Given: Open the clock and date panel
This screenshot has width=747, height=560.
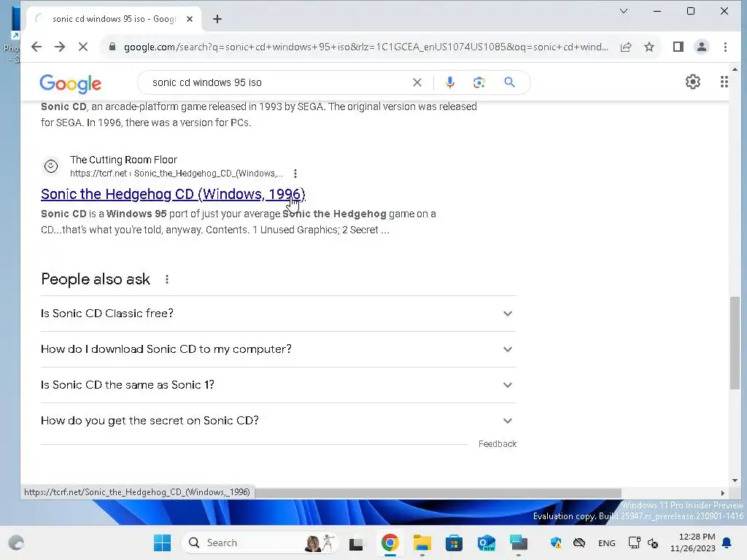Looking at the screenshot, I should [693, 542].
